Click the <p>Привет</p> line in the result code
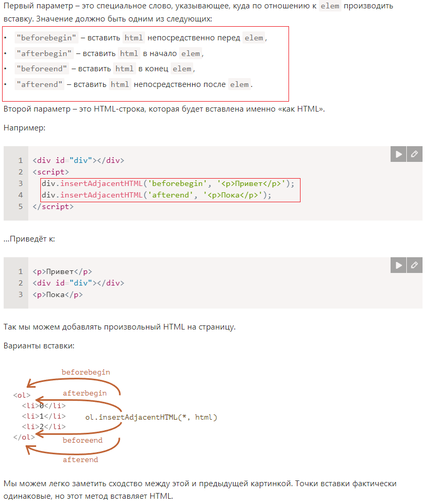 [x=62, y=271]
